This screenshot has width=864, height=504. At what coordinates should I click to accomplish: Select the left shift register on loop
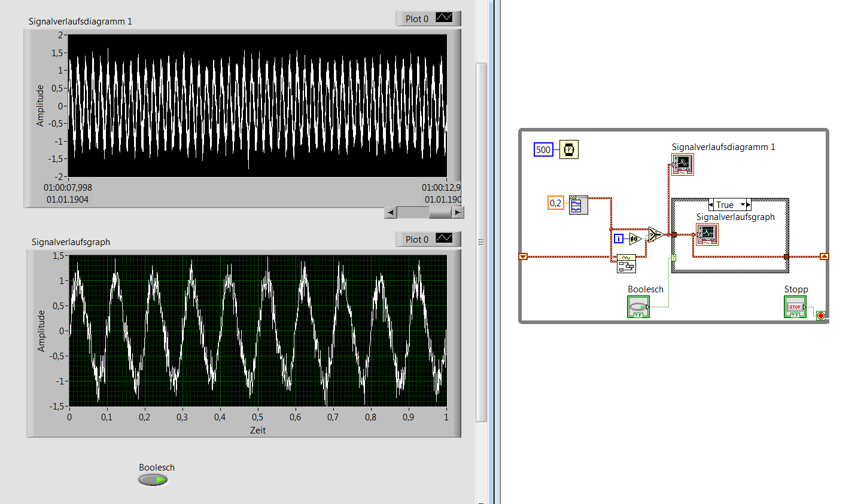pos(523,256)
